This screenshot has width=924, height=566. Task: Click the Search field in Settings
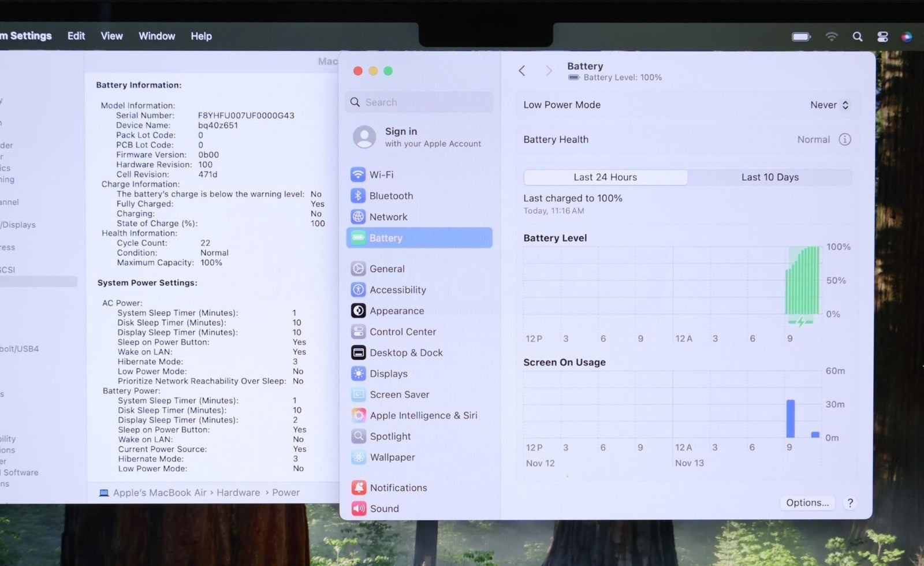coord(420,102)
